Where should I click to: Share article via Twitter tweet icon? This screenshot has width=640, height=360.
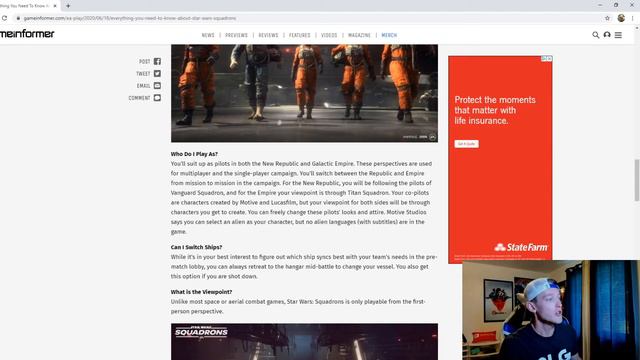[x=157, y=73]
